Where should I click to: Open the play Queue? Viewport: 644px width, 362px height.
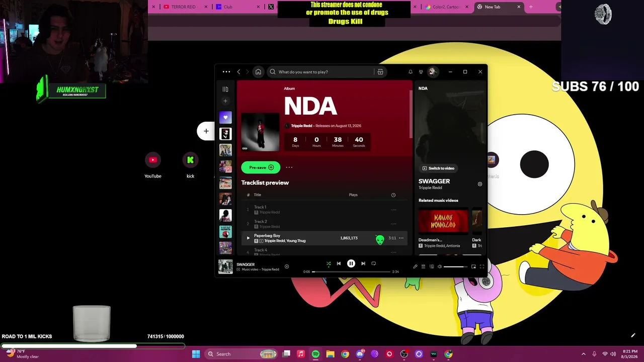[423, 266]
